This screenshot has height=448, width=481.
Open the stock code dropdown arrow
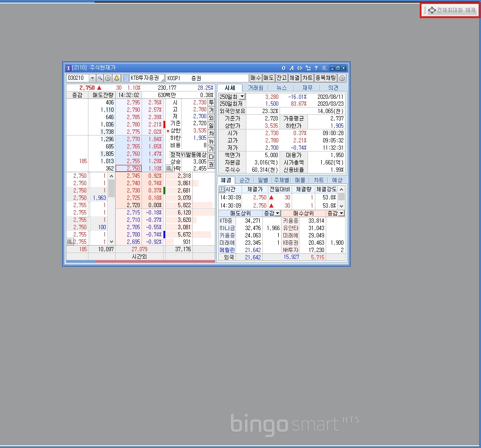92,78
